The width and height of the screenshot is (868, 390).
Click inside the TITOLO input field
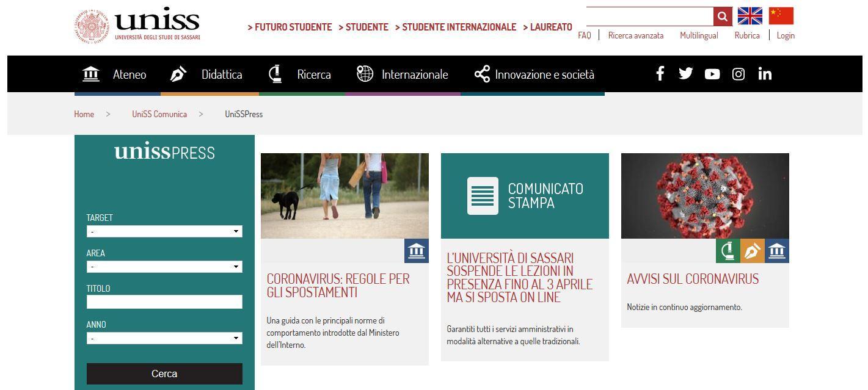pos(164,302)
